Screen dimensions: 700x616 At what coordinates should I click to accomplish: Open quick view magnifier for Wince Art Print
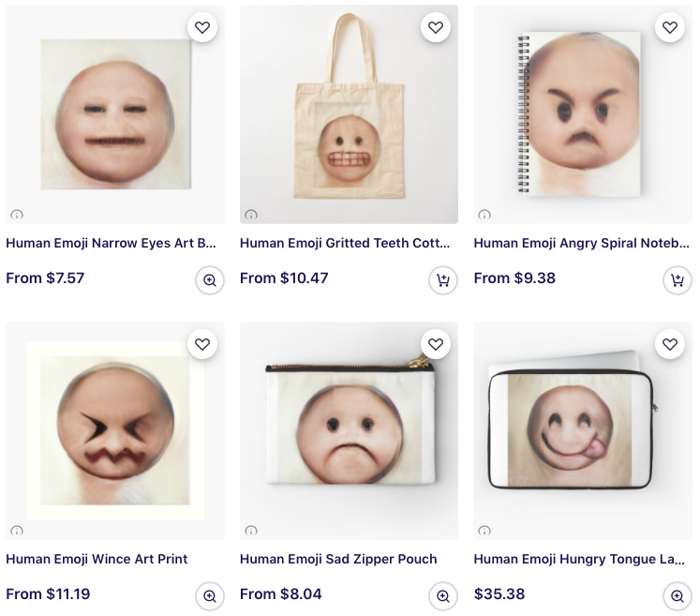210,595
